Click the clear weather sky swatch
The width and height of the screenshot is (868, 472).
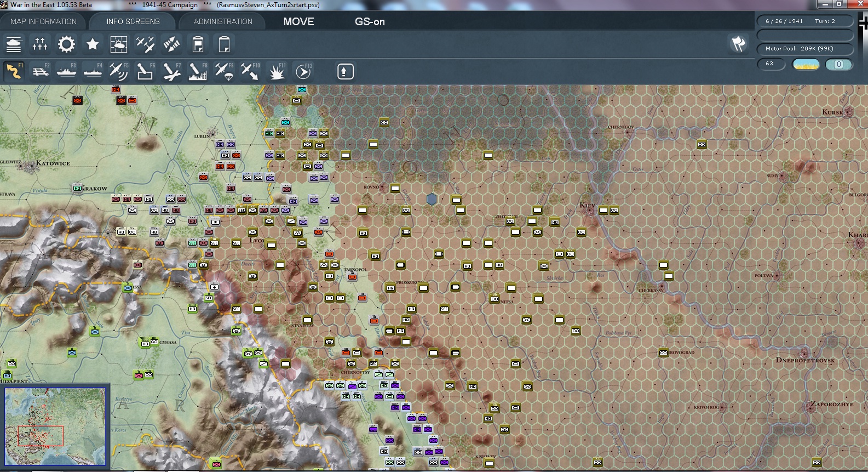[x=806, y=65]
